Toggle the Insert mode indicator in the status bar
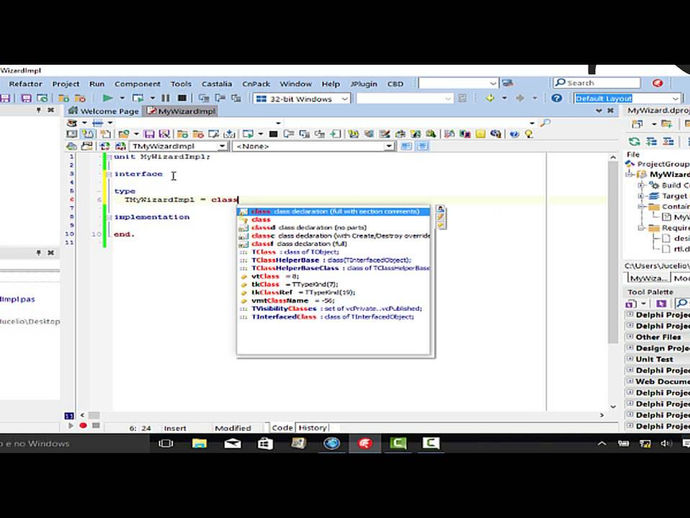This screenshot has height=518, width=690. (175, 428)
